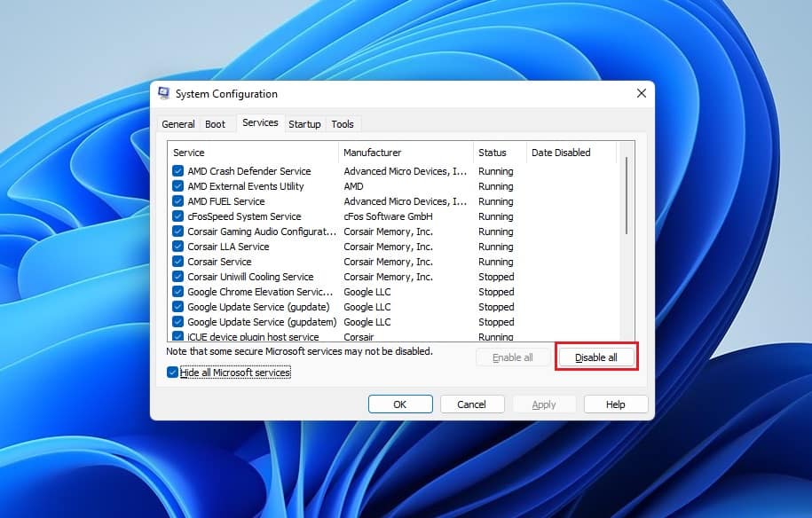This screenshot has height=518, width=812.
Task: Uncheck Corsair Uniwill Cooling Service checkbox
Action: click(177, 277)
